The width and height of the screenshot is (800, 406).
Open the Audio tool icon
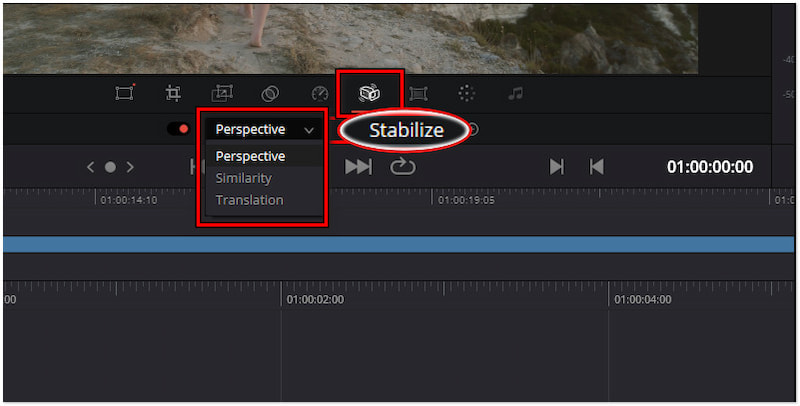[515, 94]
